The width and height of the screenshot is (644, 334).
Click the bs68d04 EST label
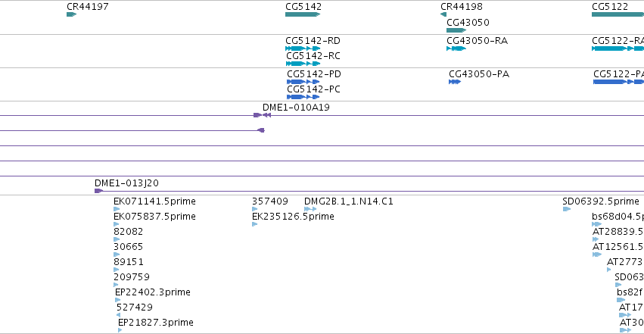click(618, 217)
